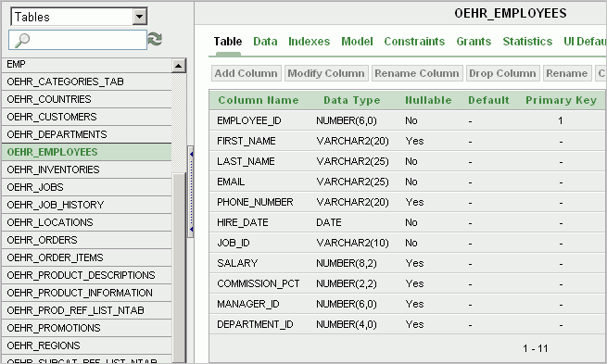Click the upper splitter collapse arrow
607x364 pixels.
[x=191, y=155]
